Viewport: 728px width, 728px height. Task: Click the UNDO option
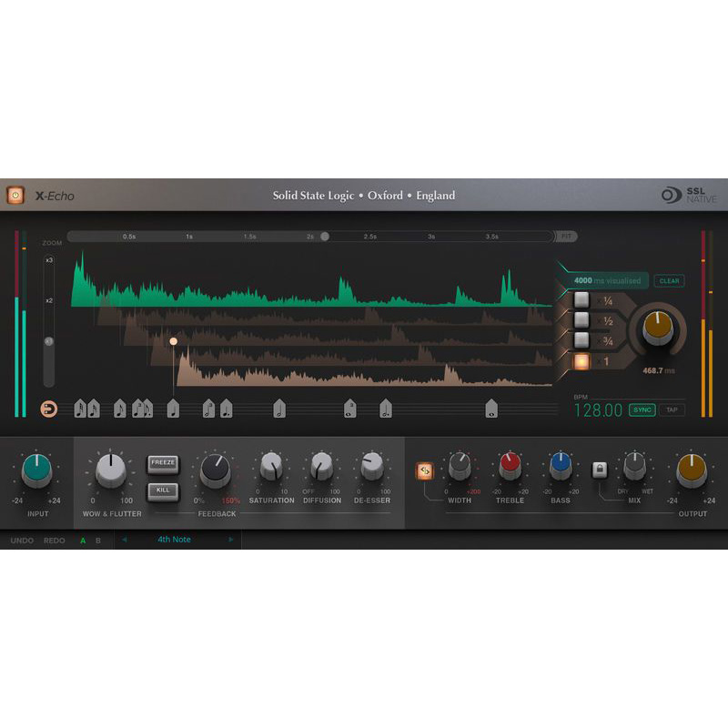coord(22,541)
